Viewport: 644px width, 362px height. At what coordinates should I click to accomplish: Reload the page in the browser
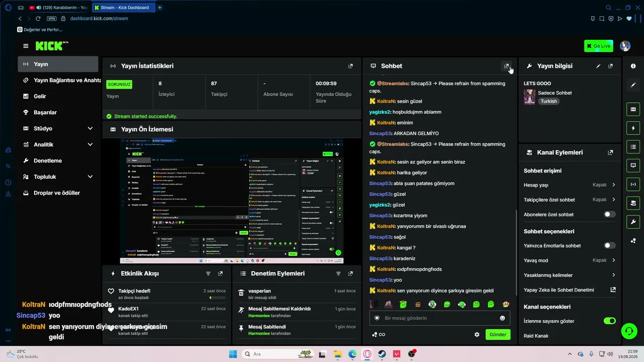coord(38,19)
